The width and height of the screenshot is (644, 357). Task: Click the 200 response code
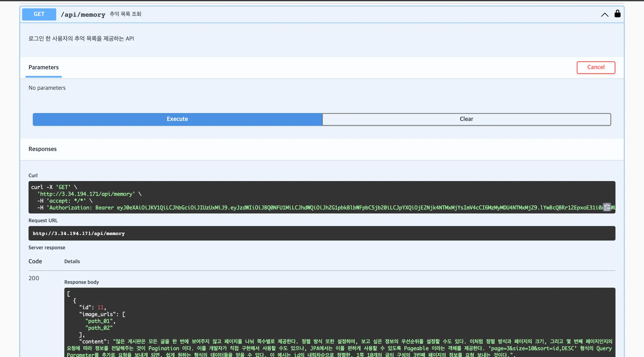coord(34,278)
